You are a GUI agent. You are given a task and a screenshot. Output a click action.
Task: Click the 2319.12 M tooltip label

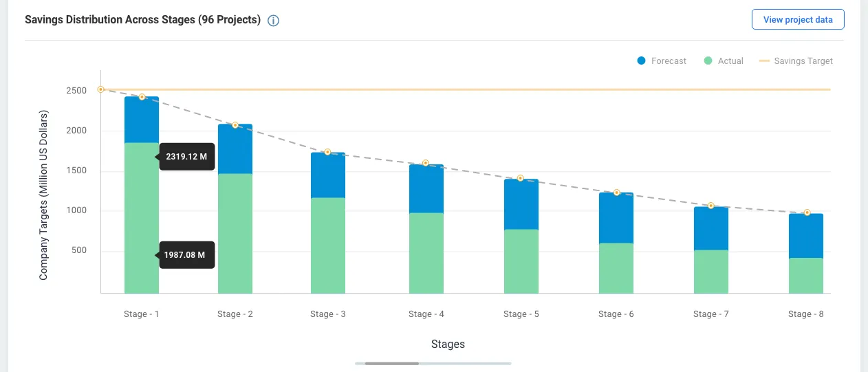186,157
